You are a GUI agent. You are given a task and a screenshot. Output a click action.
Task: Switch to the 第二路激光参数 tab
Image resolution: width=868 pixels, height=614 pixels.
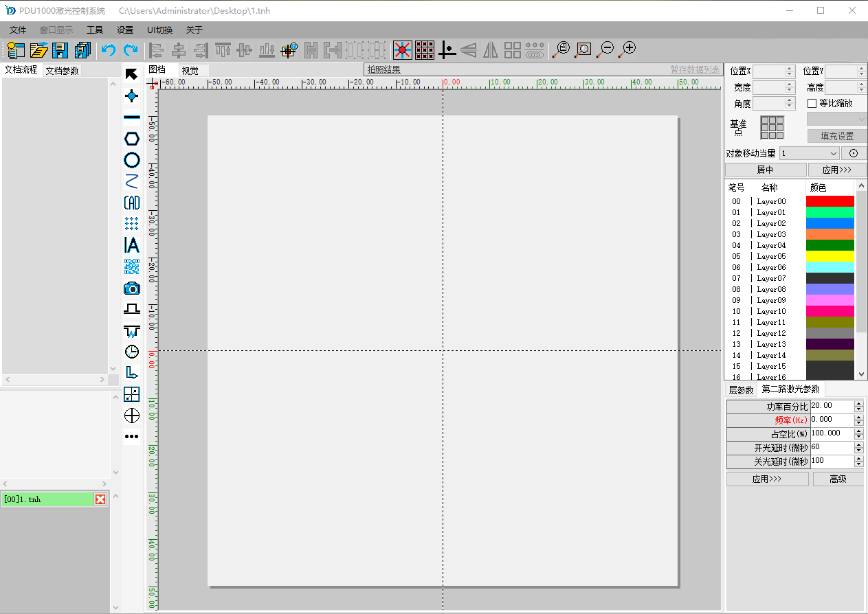(x=790, y=389)
